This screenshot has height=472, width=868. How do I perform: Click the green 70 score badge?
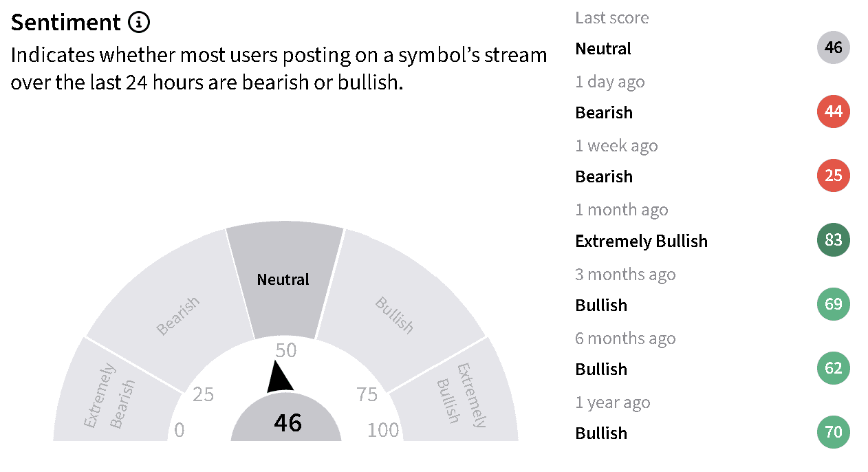834,432
